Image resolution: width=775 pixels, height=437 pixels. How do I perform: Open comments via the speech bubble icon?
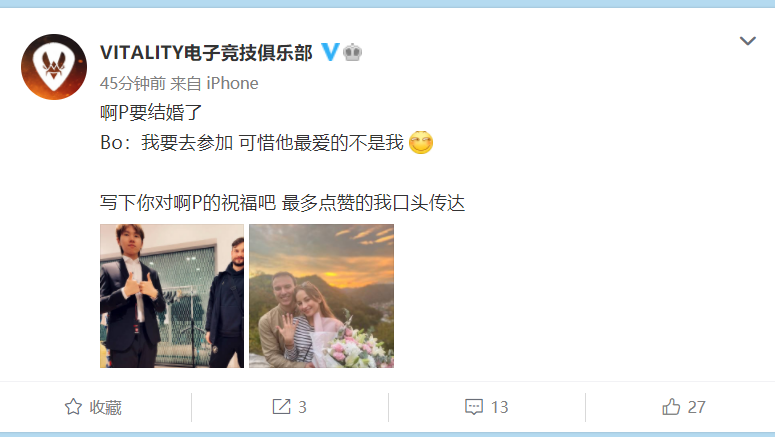[x=474, y=407]
